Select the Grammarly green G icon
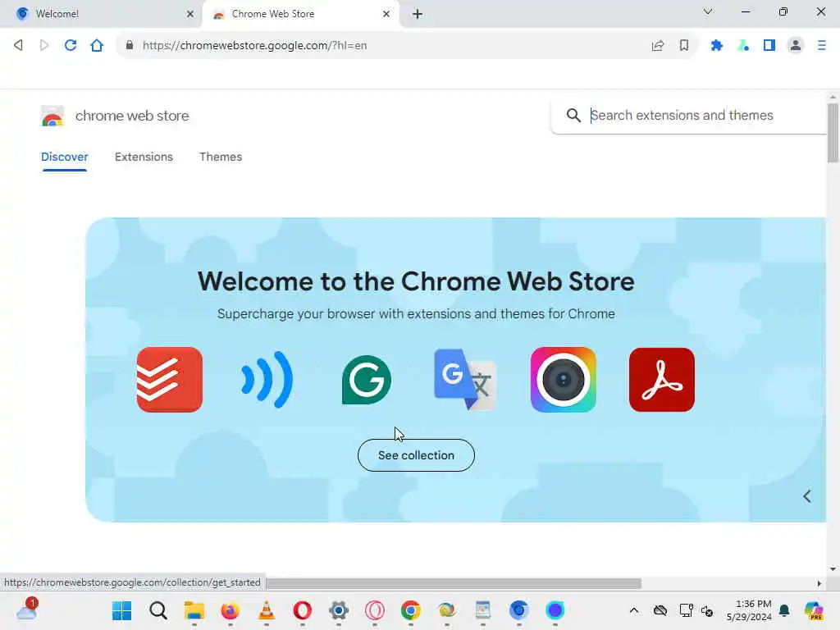Viewport: 840px width, 630px height. coord(367,380)
